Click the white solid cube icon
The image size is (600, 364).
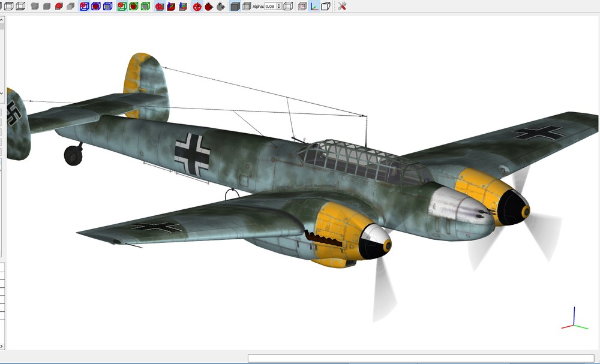326,6
